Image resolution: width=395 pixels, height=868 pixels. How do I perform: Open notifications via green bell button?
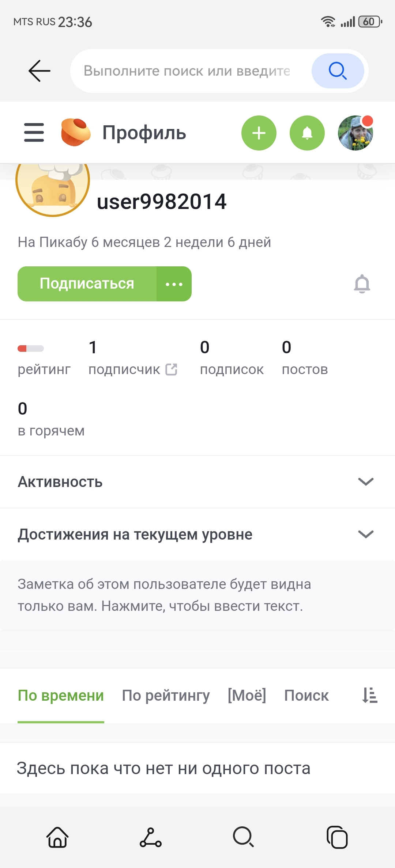pyautogui.click(x=307, y=133)
